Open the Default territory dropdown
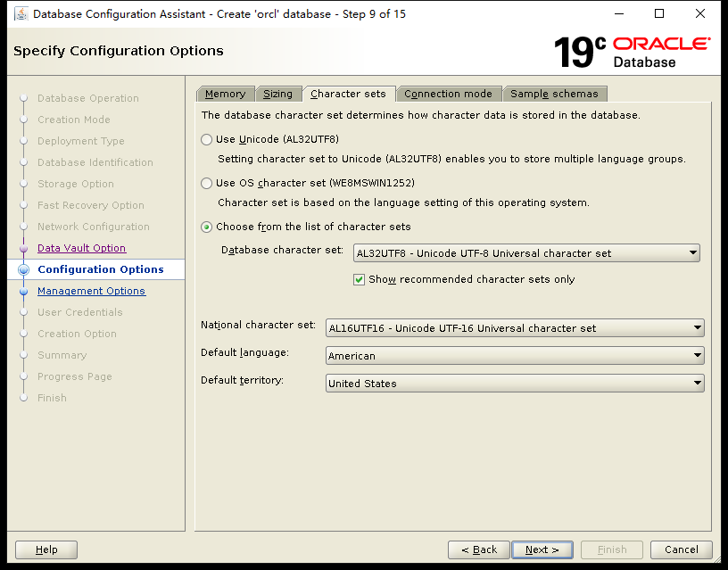The width and height of the screenshot is (728, 570). point(515,384)
